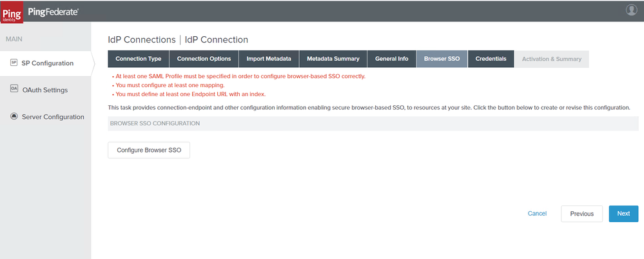644x259 pixels.
Task: Click the Server Configuration sidebar icon
Action: [14, 116]
